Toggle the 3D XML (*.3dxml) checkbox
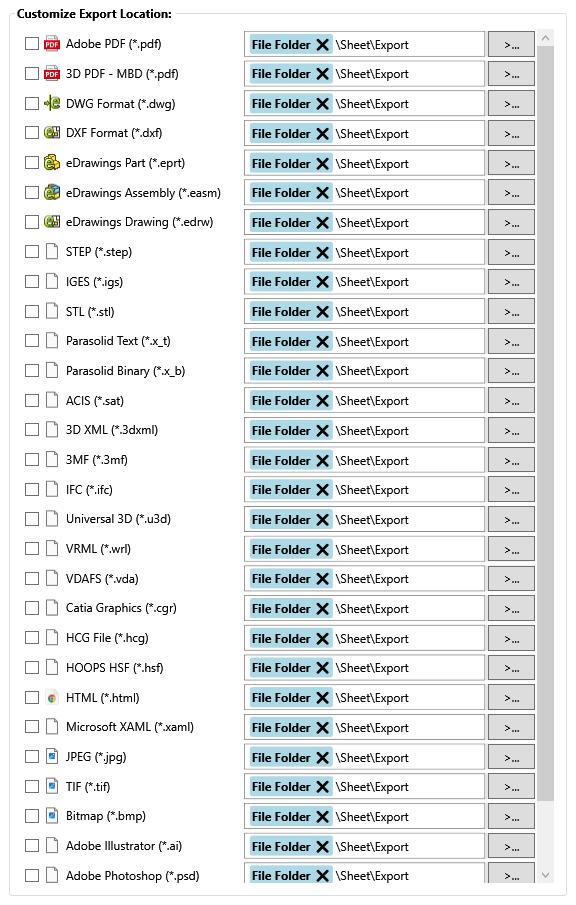 click(x=32, y=429)
